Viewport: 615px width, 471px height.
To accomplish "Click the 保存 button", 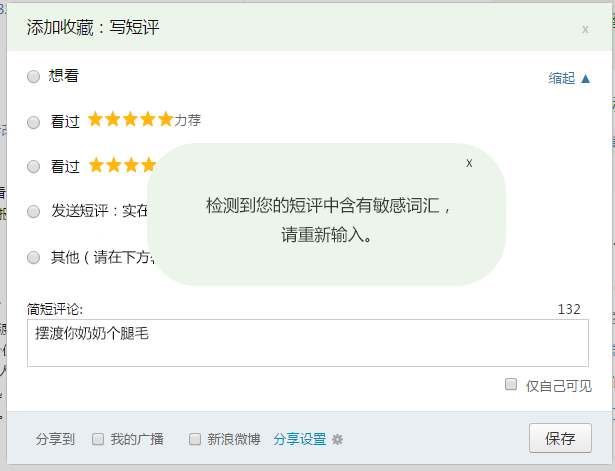I will click(x=560, y=438).
